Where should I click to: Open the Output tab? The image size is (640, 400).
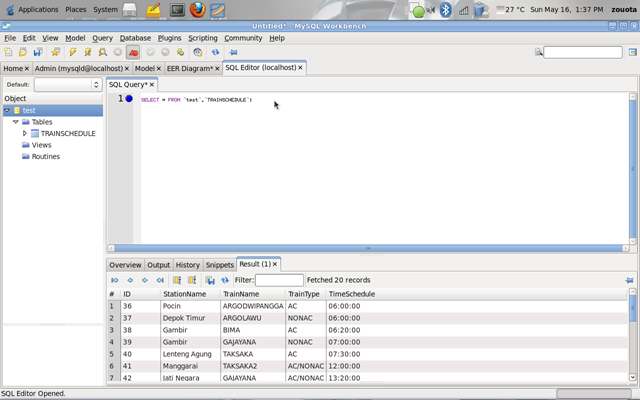(158, 265)
